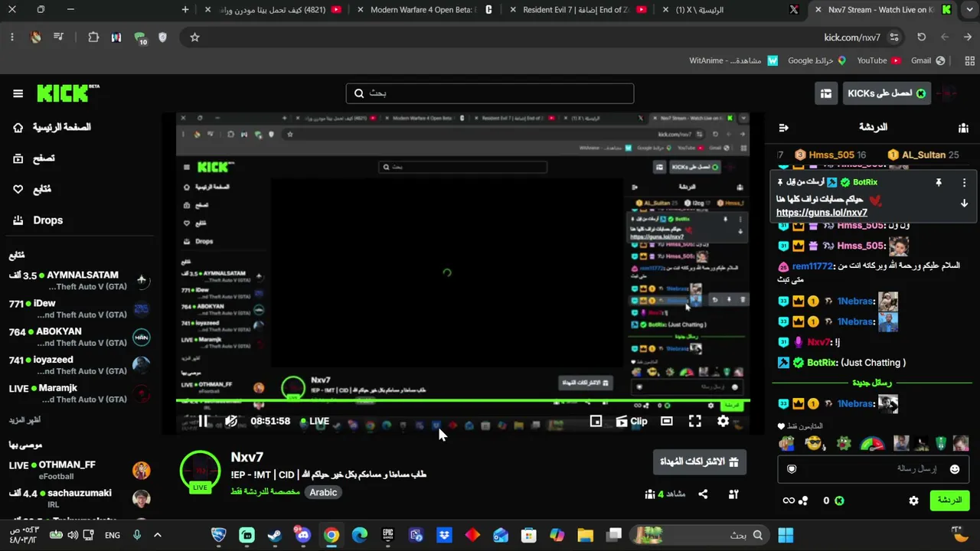Open iDew channel in the sidebar
Viewport: 980px width, 551px height.
point(80,309)
